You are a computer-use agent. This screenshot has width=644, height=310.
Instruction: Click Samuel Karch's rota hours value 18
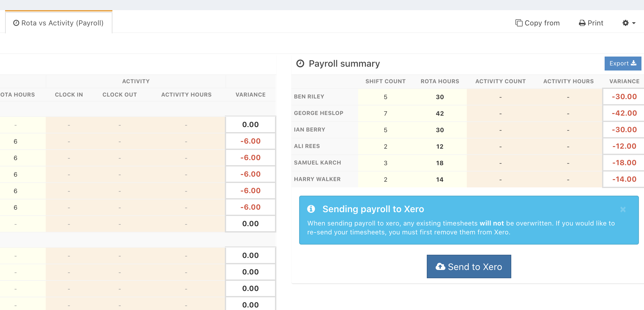(x=439, y=163)
